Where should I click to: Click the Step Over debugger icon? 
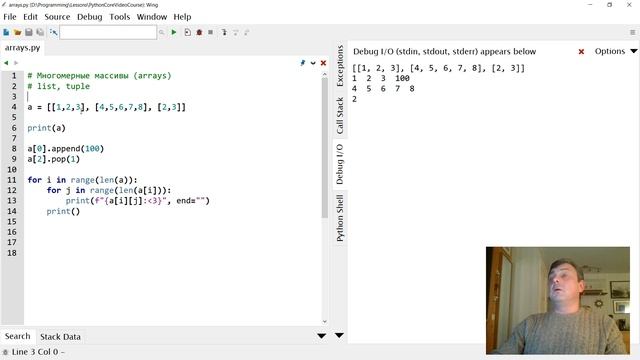coord(236,32)
